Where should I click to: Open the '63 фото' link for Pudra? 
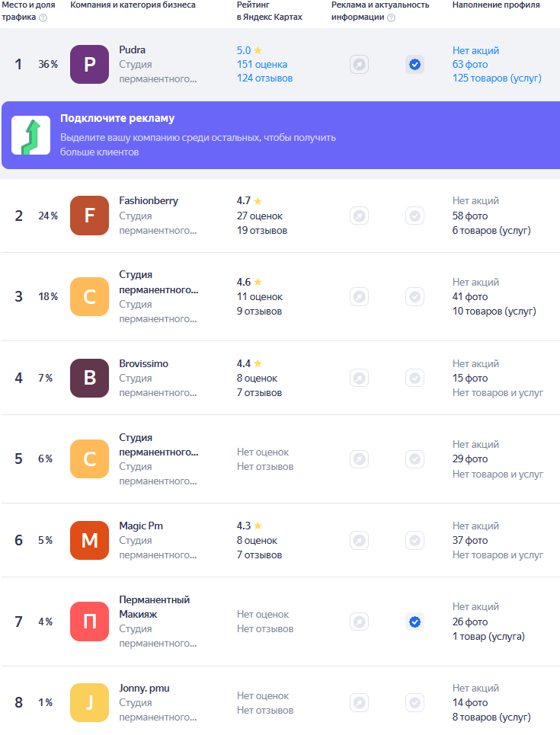point(470,64)
